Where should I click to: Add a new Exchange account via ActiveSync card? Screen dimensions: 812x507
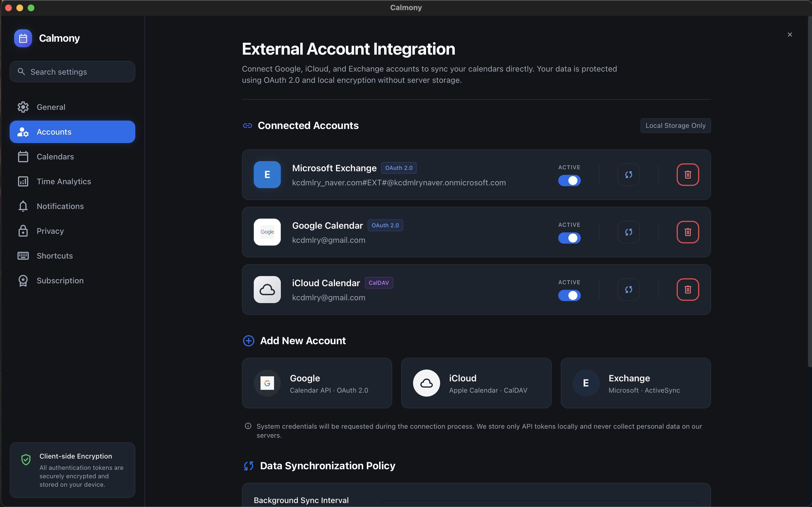(x=635, y=383)
